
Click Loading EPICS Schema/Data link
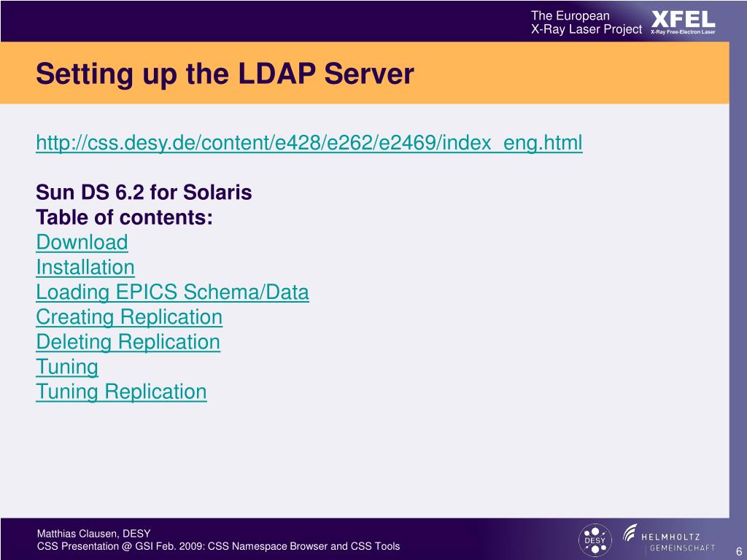pos(172,292)
